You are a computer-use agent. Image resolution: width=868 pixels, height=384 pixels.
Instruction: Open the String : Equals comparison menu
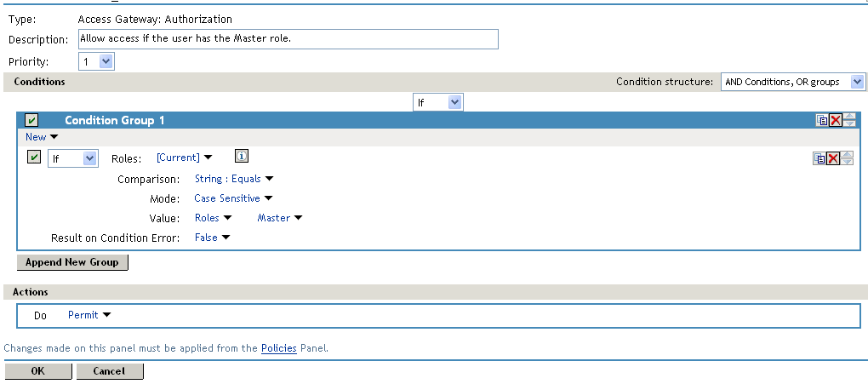click(234, 179)
